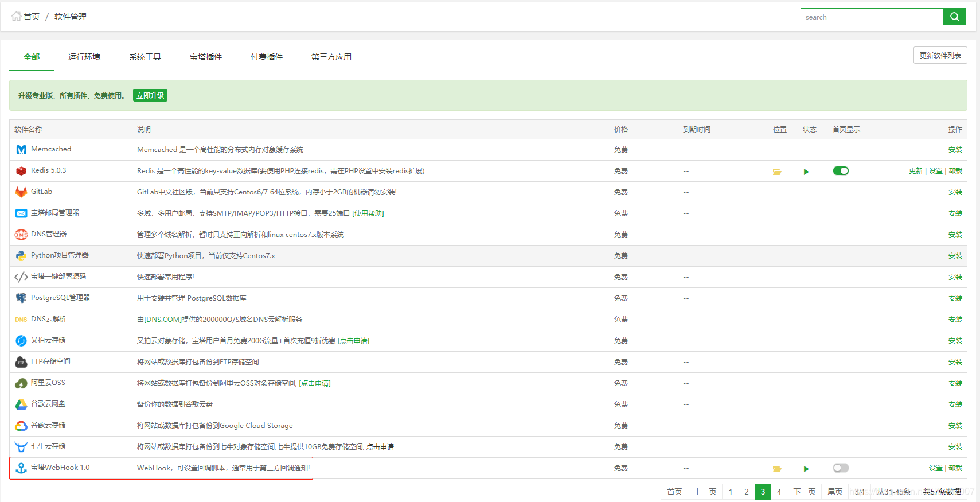Click 点击申请 link for 又拍云存储
Image resolution: width=980 pixels, height=502 pixels.
(x=354, y=341)
